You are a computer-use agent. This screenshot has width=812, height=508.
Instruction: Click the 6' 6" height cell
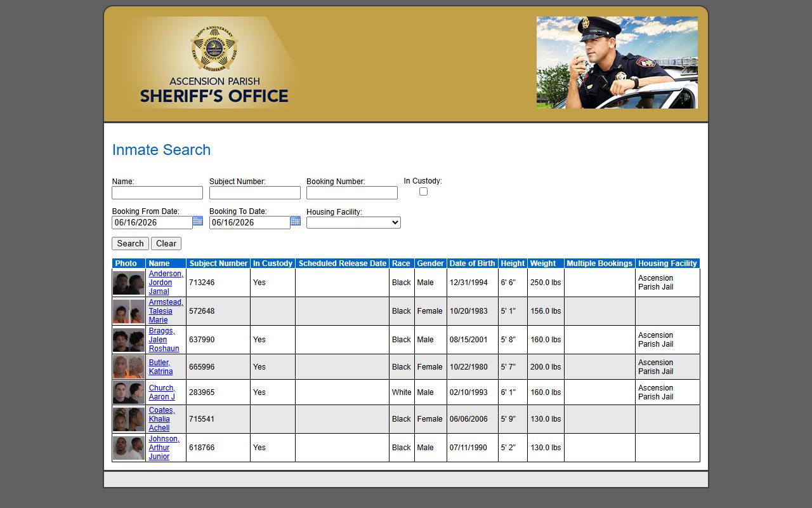pos(513,283)
